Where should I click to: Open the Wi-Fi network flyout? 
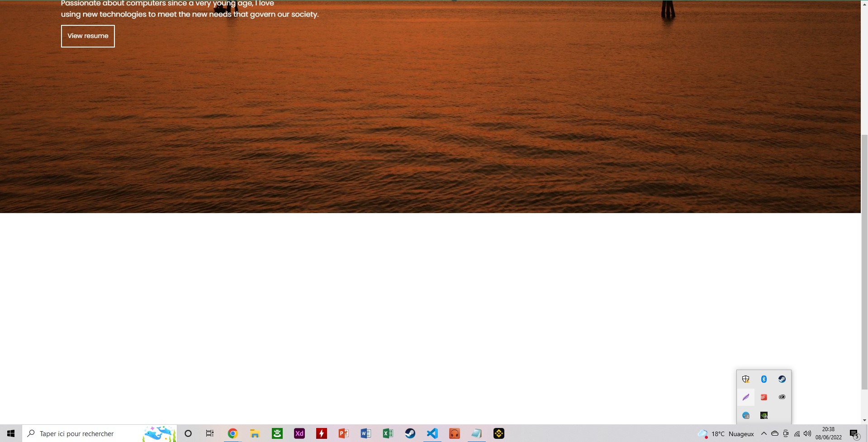[797, 433]
